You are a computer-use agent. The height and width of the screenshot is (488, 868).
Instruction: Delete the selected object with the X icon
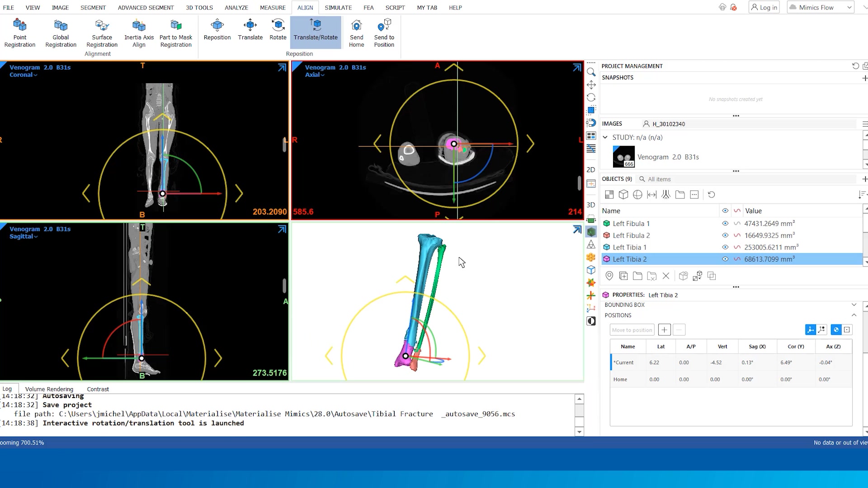(665, 276)
